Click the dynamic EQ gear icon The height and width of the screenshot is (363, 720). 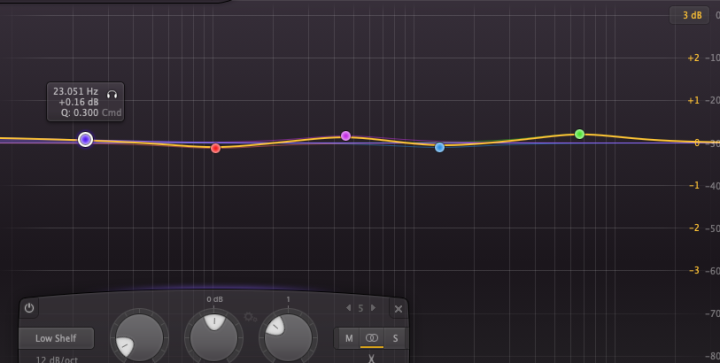coord(250,317)
